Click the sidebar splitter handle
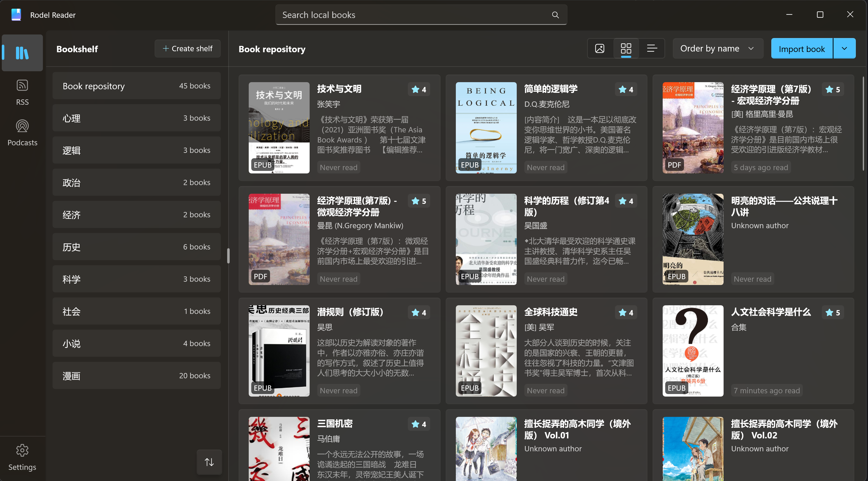The image size is (868, 481). [228, 256]
